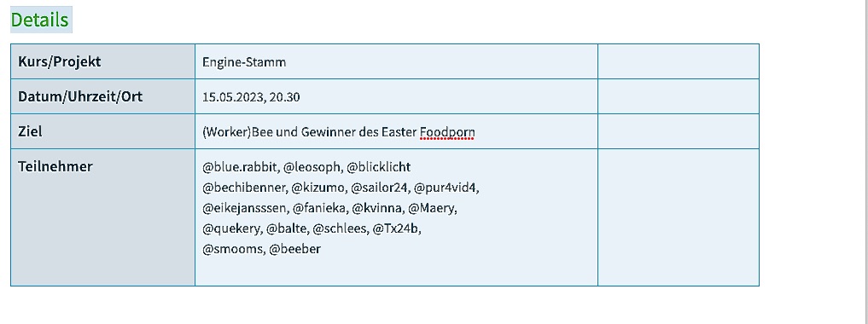The image size is (868, 324).
Task: Click the @quekery mention
Action: click(x=232, y=229)
